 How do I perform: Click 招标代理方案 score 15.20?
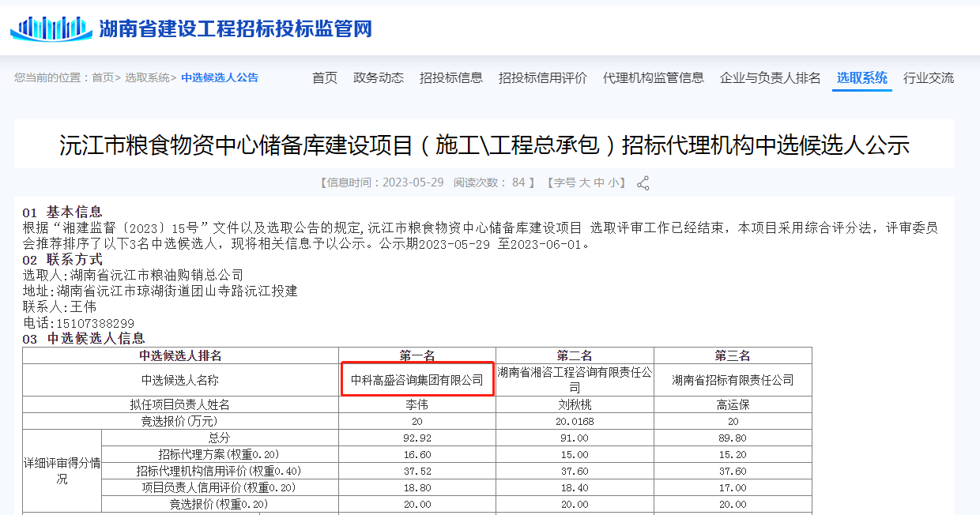(733, 454)
